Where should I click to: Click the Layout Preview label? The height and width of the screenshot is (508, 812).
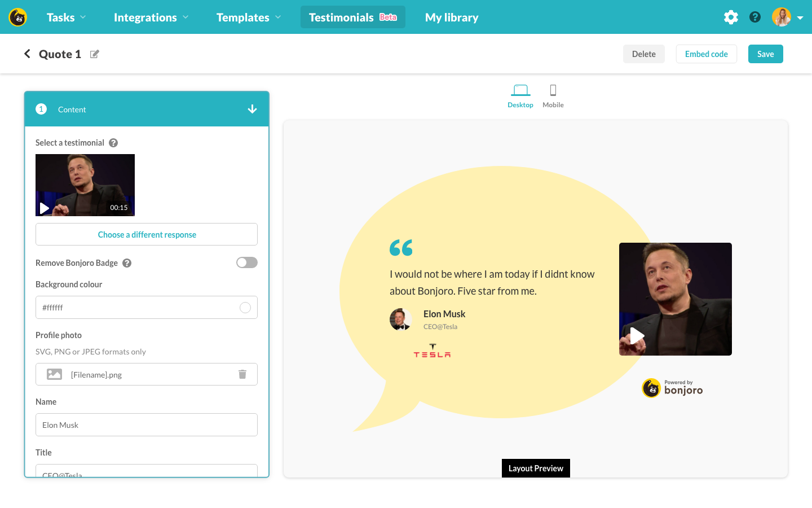(x=536, y=468)
